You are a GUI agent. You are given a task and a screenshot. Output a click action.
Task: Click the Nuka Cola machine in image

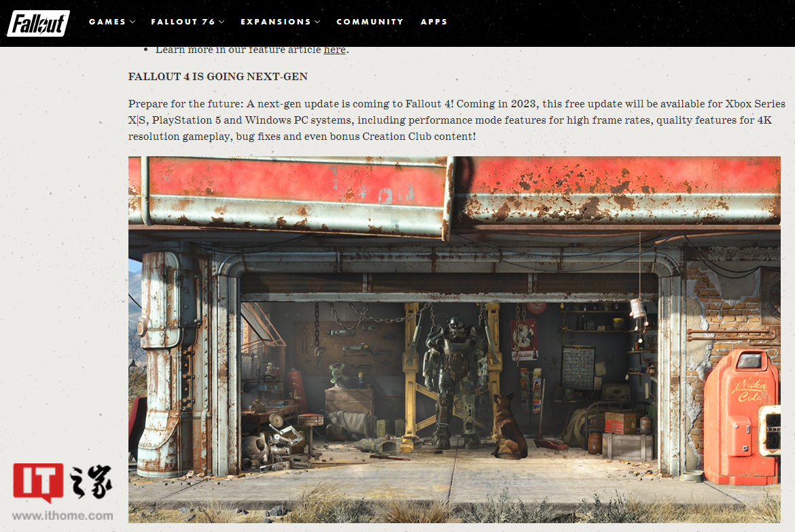pyautogui.click(x=741, y=416)
